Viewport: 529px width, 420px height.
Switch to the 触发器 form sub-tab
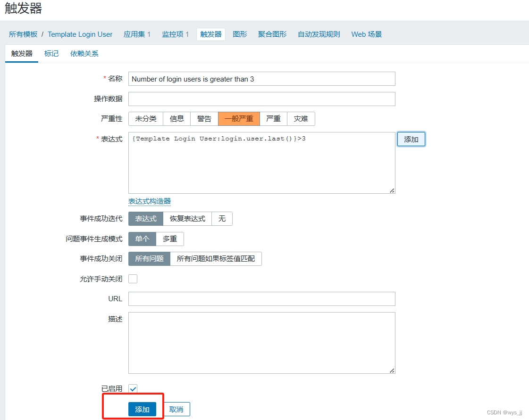click(22, 54)
